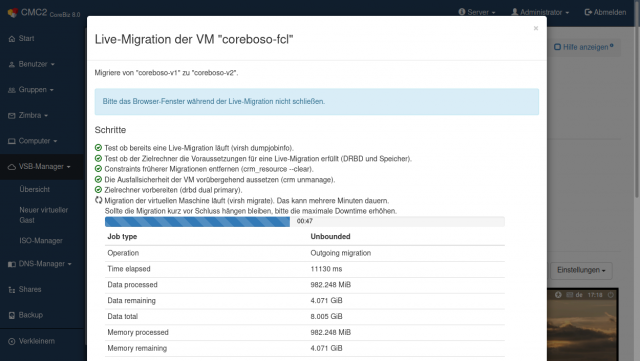Click the checkmark beside crm unmanage step
640x361 pixels.
(98, 179)
